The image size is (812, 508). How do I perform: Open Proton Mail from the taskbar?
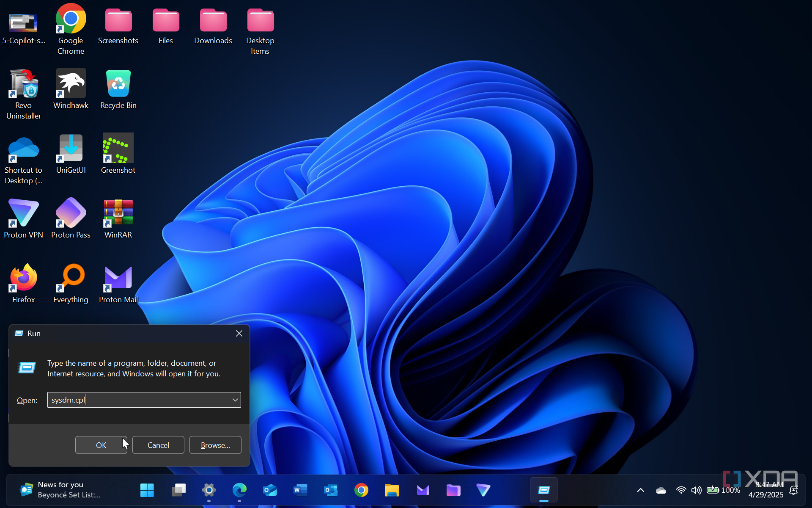coord(423,490)
